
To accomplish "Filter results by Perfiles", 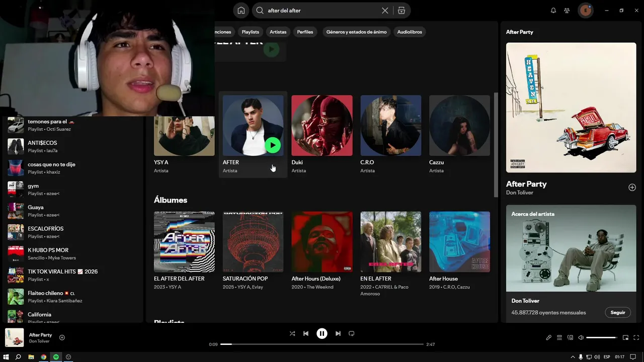I will pyautogui.click(x=305, y=32).
